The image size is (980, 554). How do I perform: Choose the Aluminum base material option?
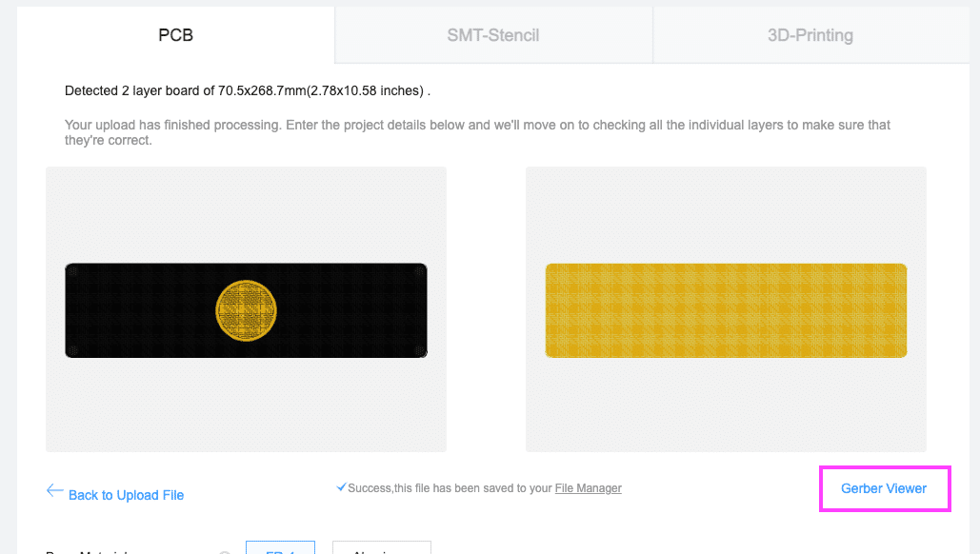[382, 547]
